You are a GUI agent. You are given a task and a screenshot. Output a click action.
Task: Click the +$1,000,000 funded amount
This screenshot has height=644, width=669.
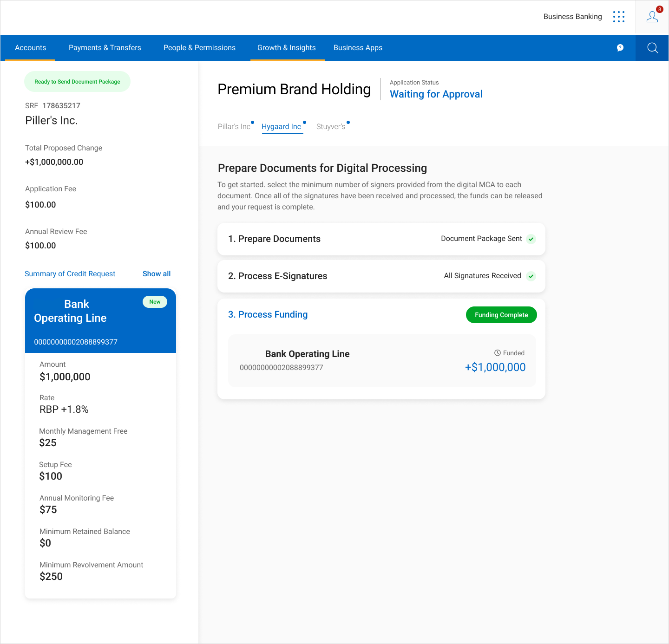tap(495, 367)
